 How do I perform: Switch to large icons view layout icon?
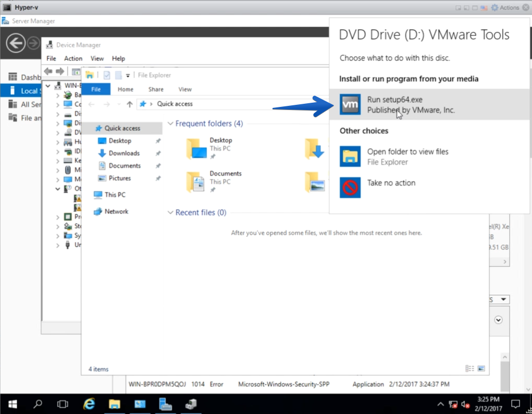coord(481,369)
